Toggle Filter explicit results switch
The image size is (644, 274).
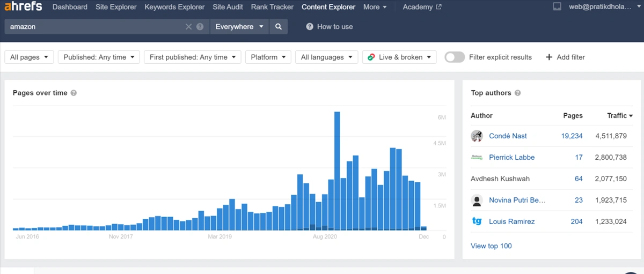click(454, 57)
